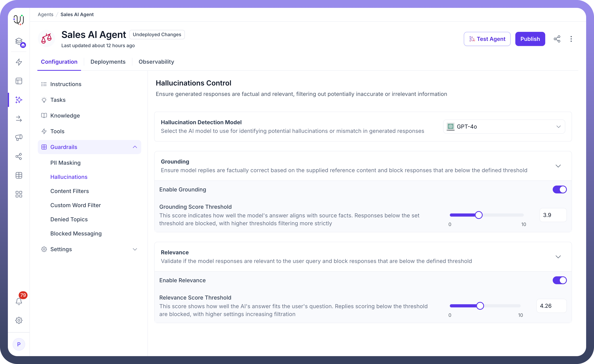Disable the Enable Grounding toggle
This screenshot has height=364, width=594.
click(560, 190)
